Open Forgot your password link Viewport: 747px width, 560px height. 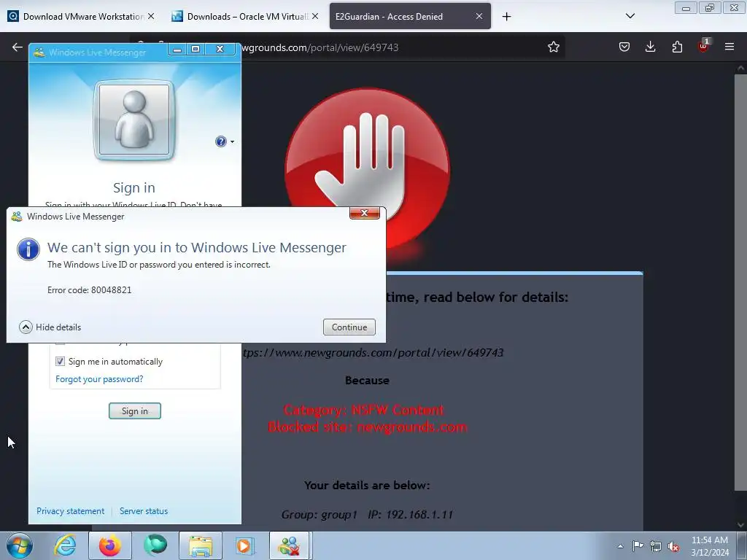(99, 379)
